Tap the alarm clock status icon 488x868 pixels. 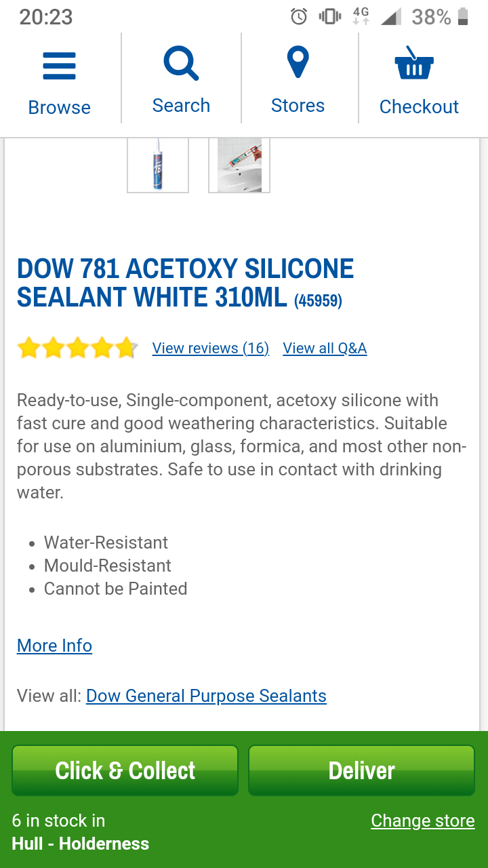click(x=299, y=17)
